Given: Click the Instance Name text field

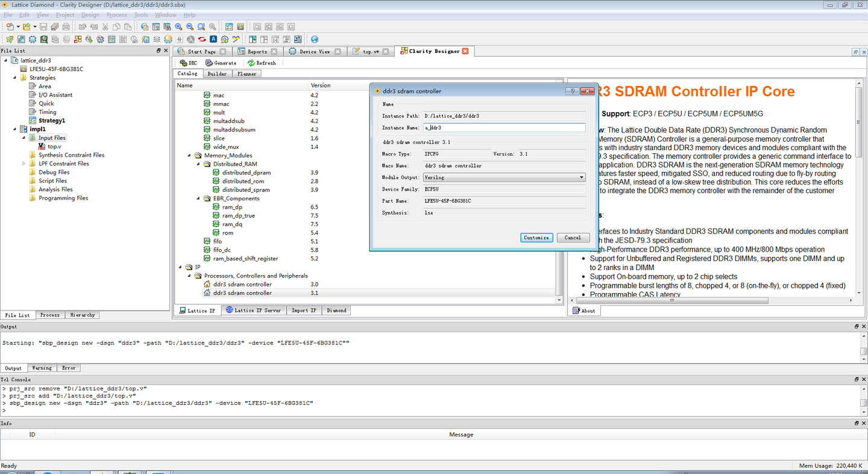Looking at the screenshot, I should [504, 128].
